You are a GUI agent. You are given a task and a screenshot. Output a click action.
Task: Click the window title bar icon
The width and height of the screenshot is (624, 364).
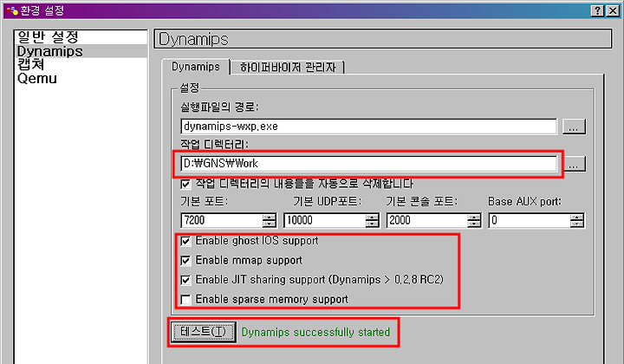[12, 10]
